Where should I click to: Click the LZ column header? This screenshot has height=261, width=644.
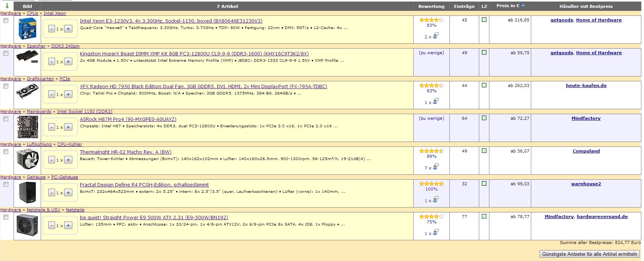[x=484, y=6]
